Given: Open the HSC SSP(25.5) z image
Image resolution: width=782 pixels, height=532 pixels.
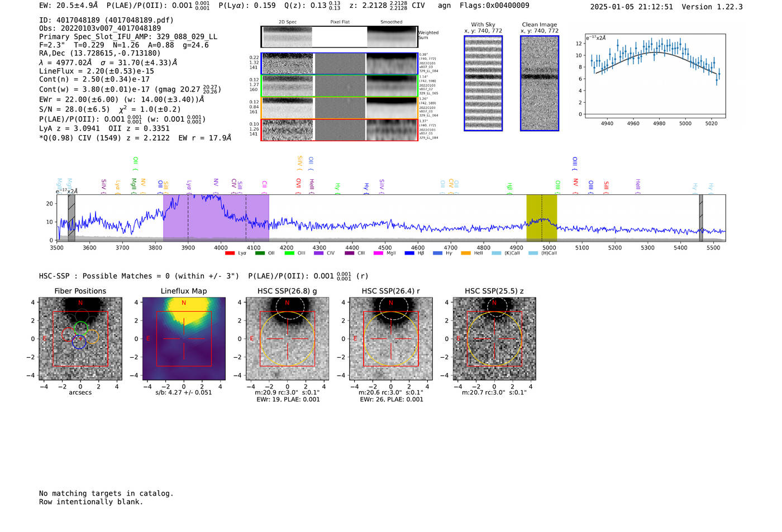Looking at the screenshot, I should tap(494, 339).
